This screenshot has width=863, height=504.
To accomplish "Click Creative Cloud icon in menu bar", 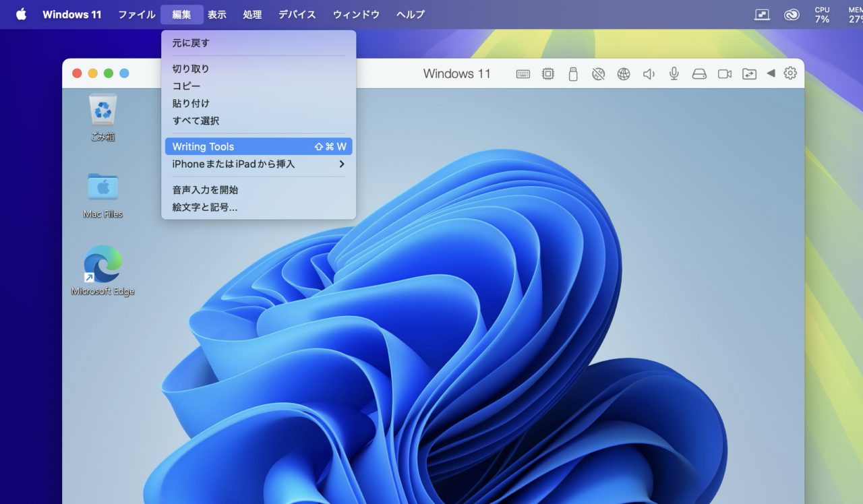I will click(x=792, y=14).
